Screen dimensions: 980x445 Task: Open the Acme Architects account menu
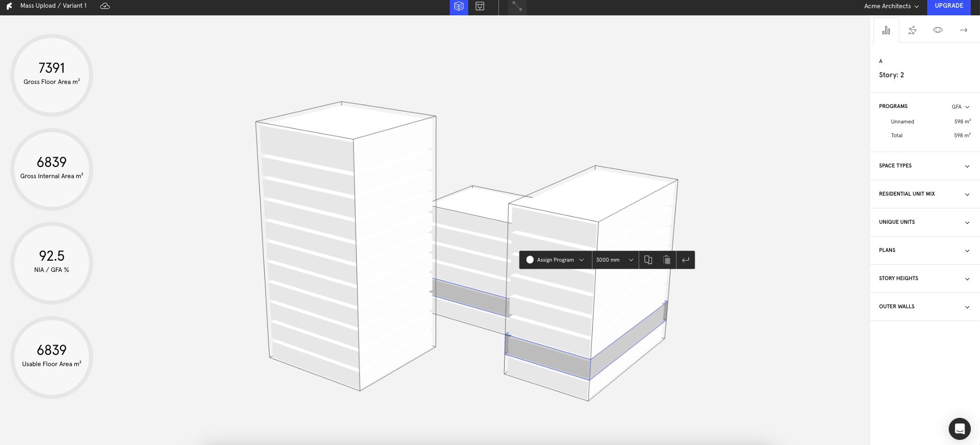click(x=891, y=6)
